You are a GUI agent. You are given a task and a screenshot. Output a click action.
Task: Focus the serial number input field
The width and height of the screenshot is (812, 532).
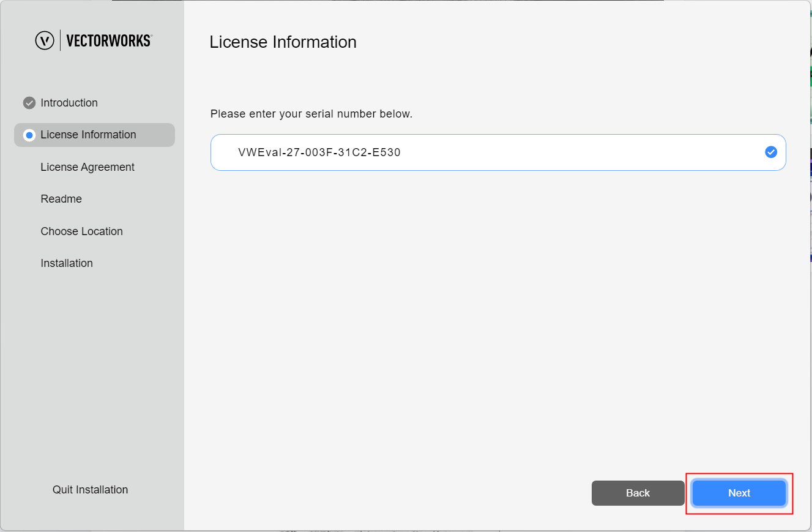pyautogui.click(x=551, y=152)
